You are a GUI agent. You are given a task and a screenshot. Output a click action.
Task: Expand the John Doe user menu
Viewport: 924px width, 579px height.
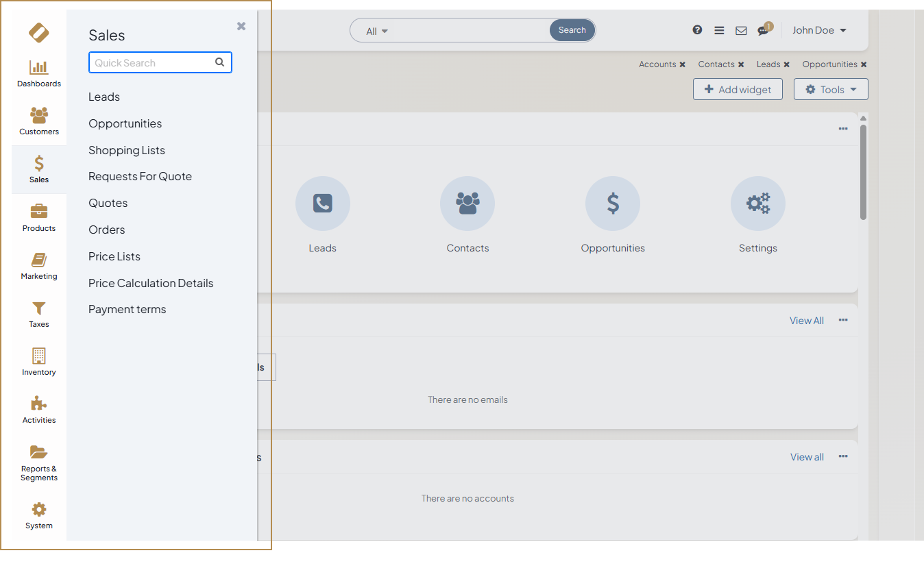pyautogui.click(x=820, y=30)
